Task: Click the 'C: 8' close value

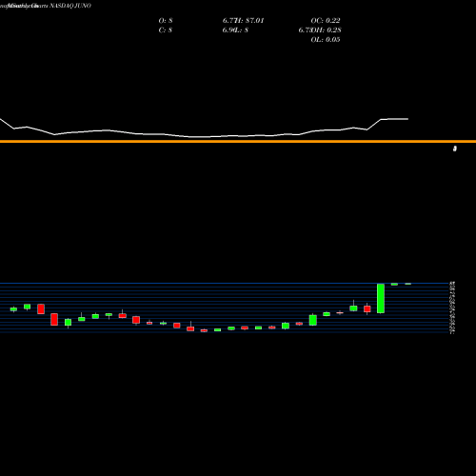Action: (166, 30)
